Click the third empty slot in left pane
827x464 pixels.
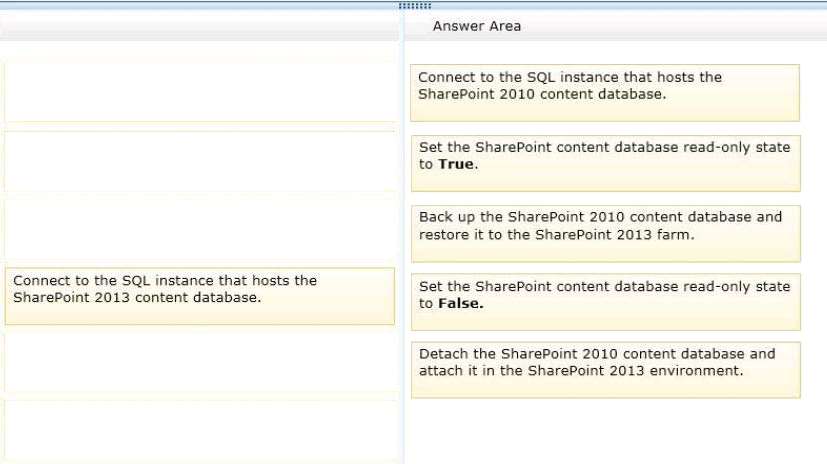200,229
